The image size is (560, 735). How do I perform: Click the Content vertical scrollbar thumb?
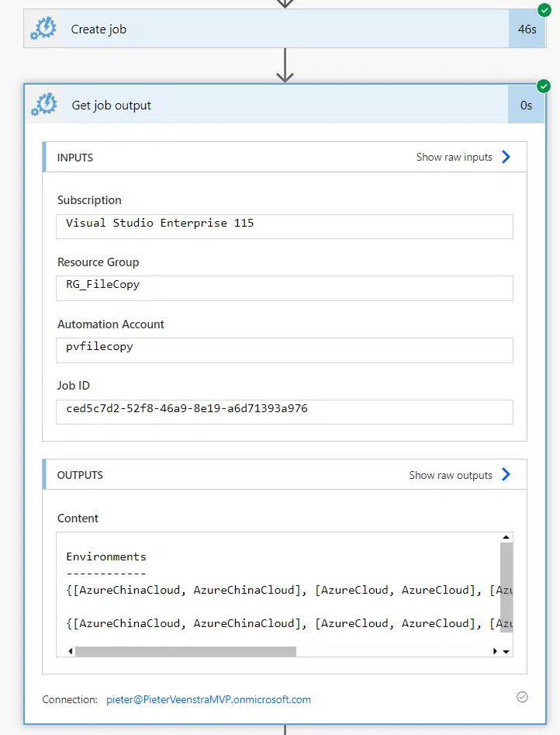[506, 588]
